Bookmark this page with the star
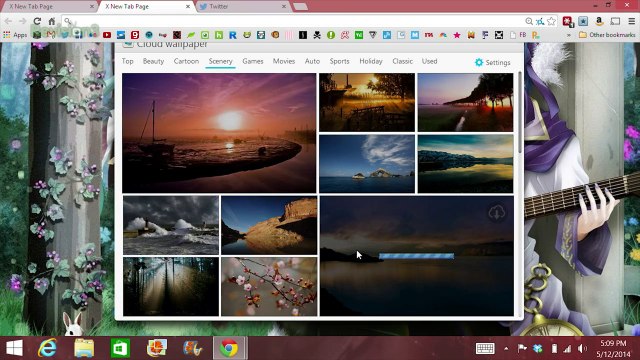Image resolution: width=640 pixels, height=360 pixels. 551,21
